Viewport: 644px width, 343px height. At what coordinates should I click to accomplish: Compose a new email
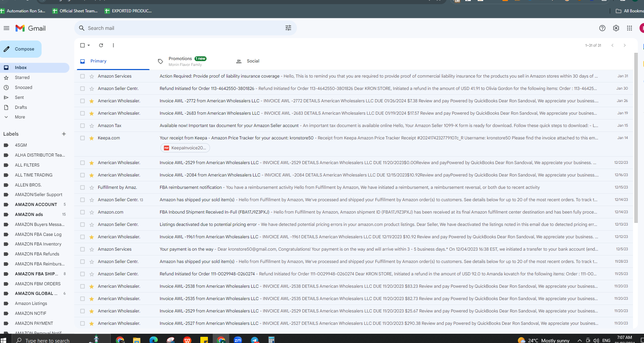pyautogui.click(x=21, y=49)
